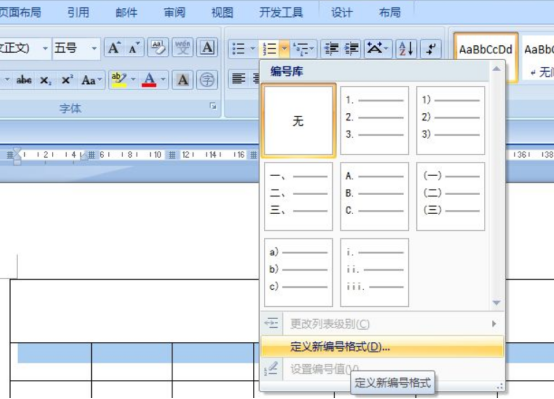The height and width of the screenshot is (399, 554).
Task: Open highlight color dropdown arrow
Action: pos(133,80)
